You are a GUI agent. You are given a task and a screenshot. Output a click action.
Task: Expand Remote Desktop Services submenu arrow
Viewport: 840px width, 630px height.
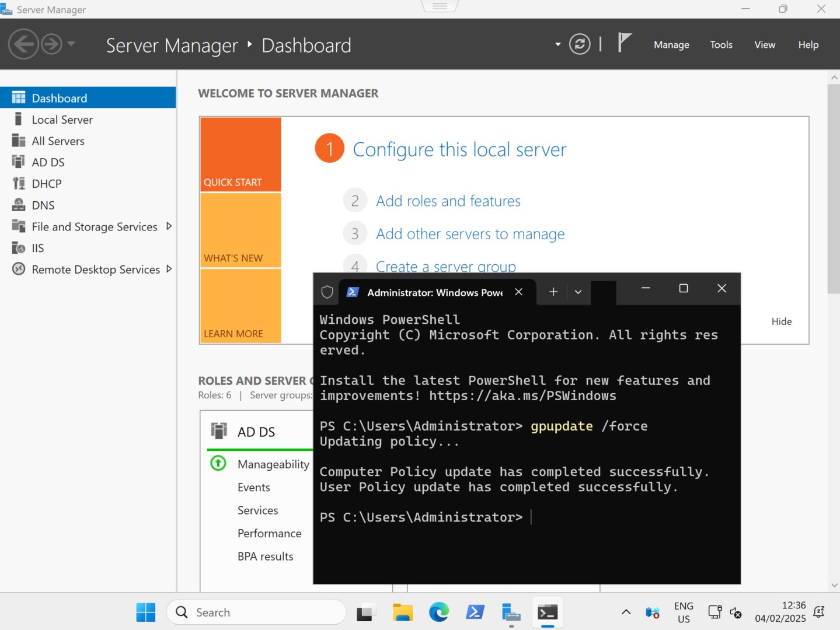point(169,269)
